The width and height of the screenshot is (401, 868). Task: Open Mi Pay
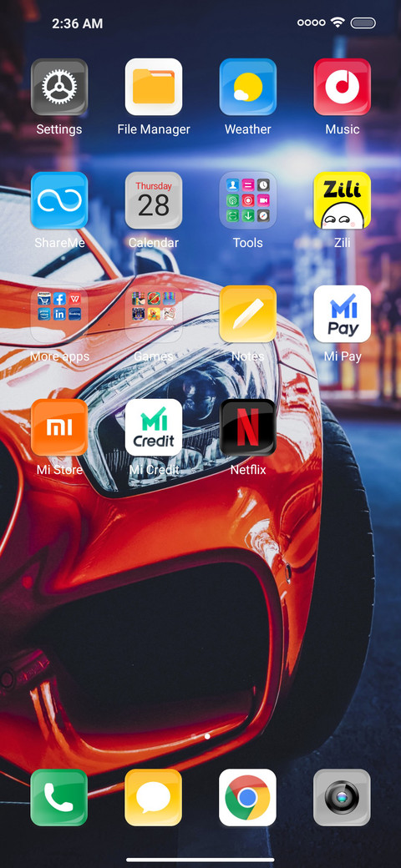point(343,314)
